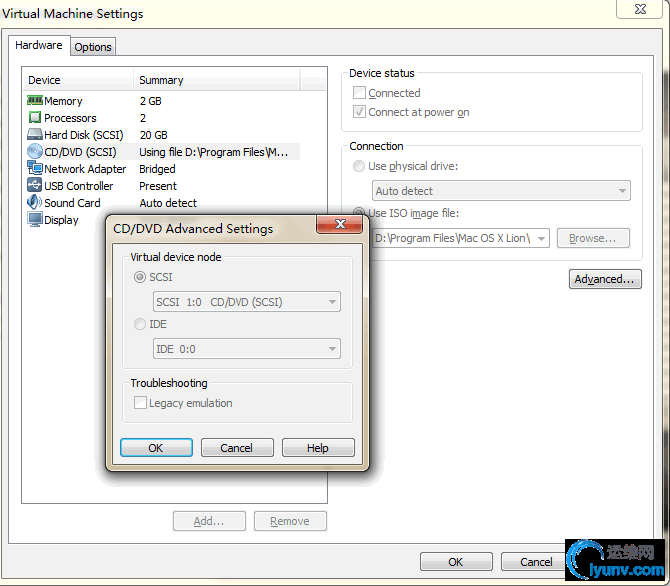Select the Network Adapter icon
This screenshot has width=670, height=586.
(35, 168)
